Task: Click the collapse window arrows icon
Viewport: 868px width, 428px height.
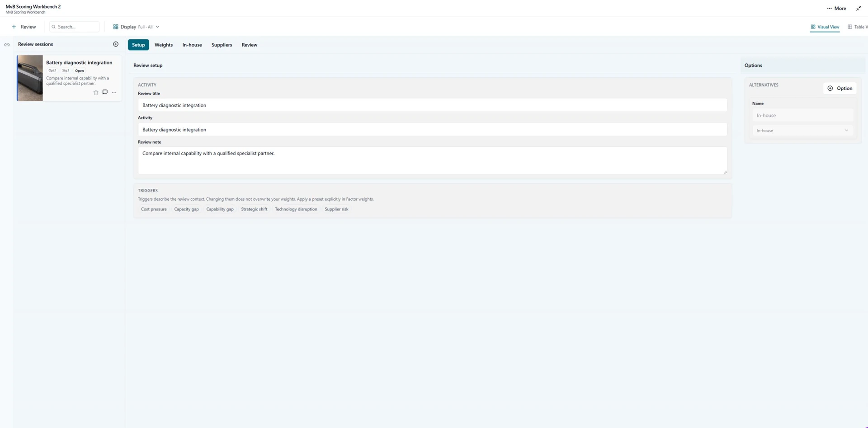Action: [x=859, y=8]
